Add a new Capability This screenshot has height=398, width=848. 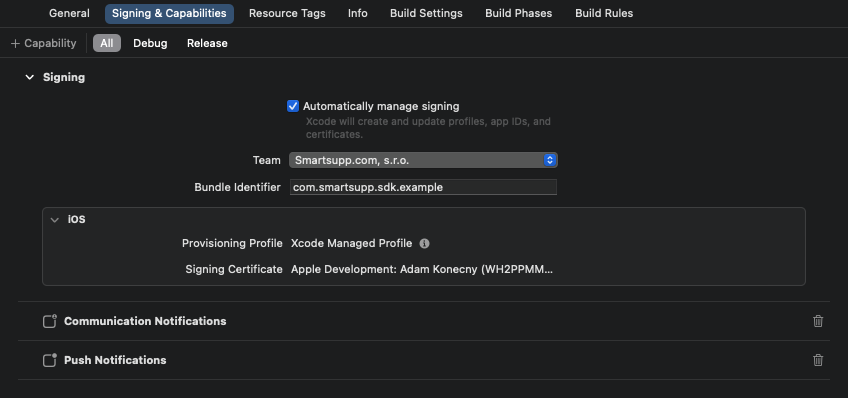(x=43, y=43)
